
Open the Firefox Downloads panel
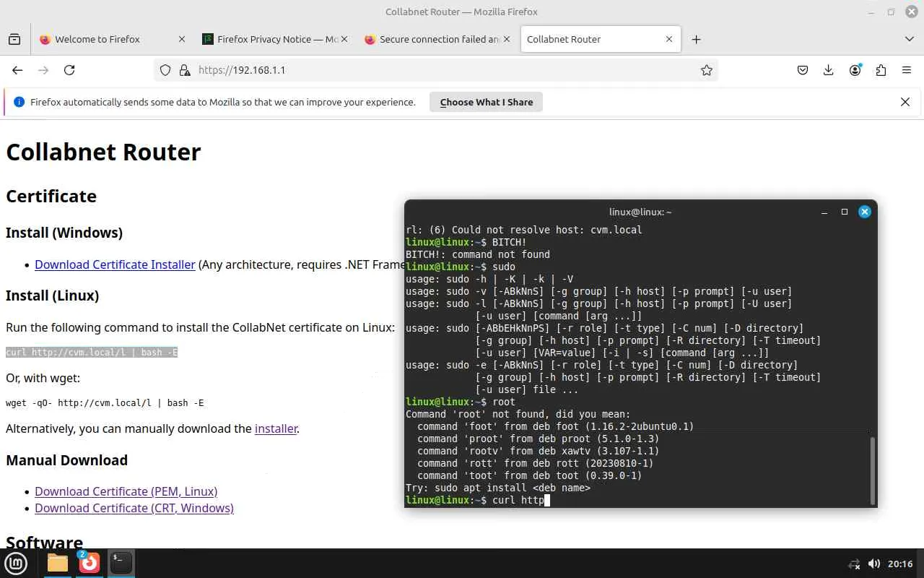(829, 70)
